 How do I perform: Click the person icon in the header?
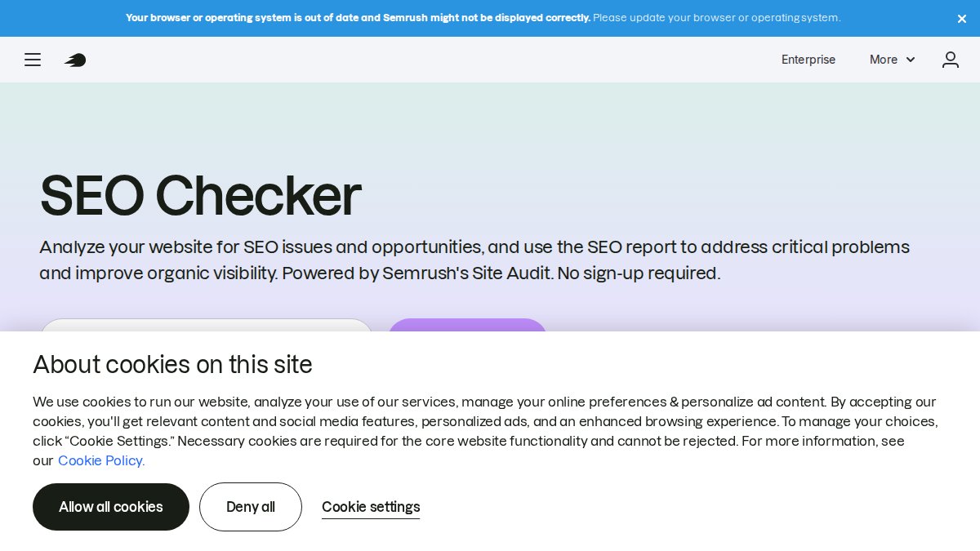point(951,60)
